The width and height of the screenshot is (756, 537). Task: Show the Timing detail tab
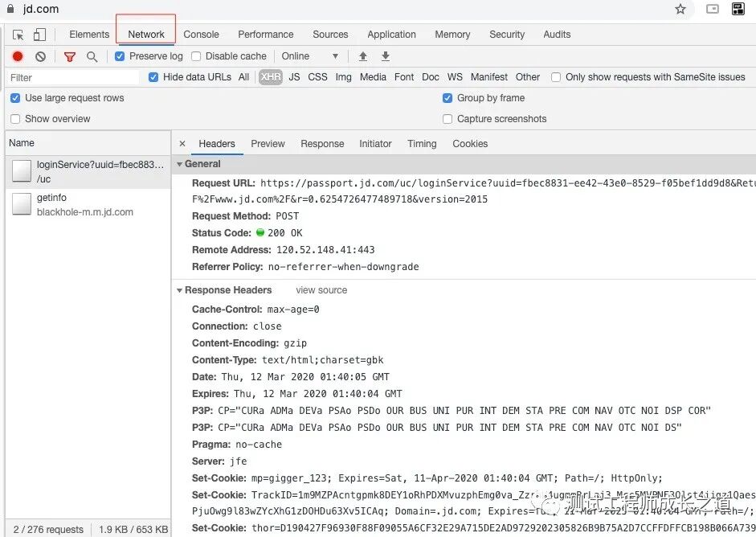(x=422, y=144)
